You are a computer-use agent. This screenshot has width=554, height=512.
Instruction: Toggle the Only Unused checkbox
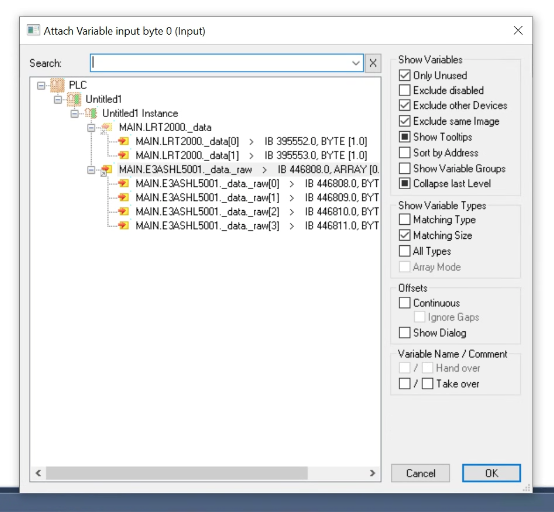click(x=405, y=75)
